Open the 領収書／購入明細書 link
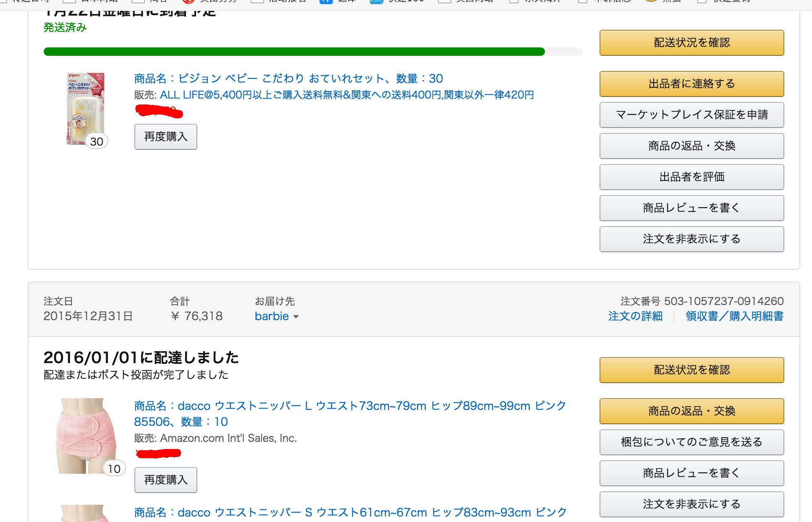The width and height of the screenshot is (812, 522). pos(734,316)
